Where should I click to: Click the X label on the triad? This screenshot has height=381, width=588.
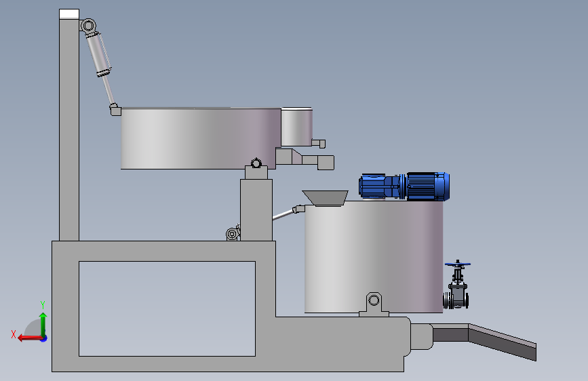(14, 334)
